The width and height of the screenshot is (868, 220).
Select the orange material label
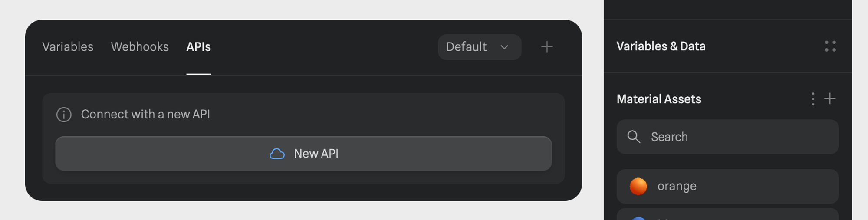pos(677,186)
